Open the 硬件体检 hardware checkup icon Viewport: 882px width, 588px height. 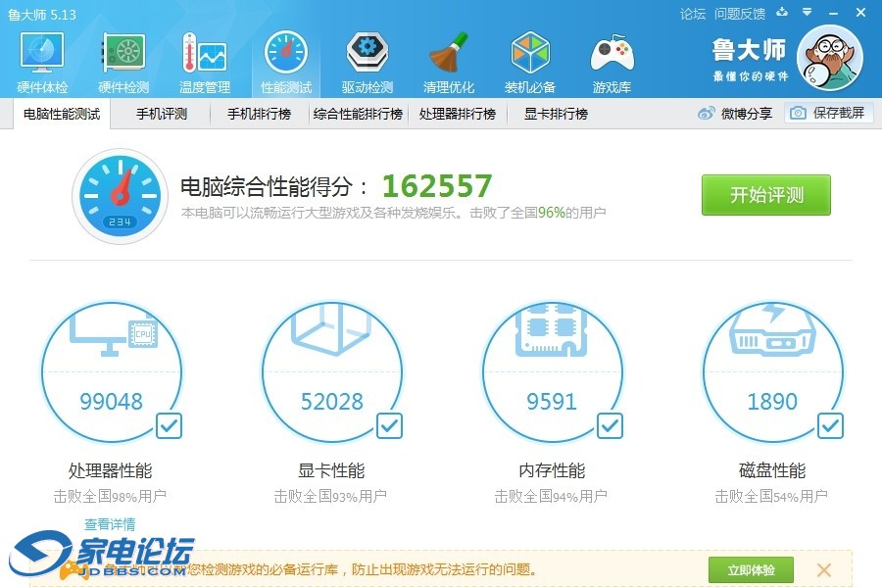click(x=42, y=61)
